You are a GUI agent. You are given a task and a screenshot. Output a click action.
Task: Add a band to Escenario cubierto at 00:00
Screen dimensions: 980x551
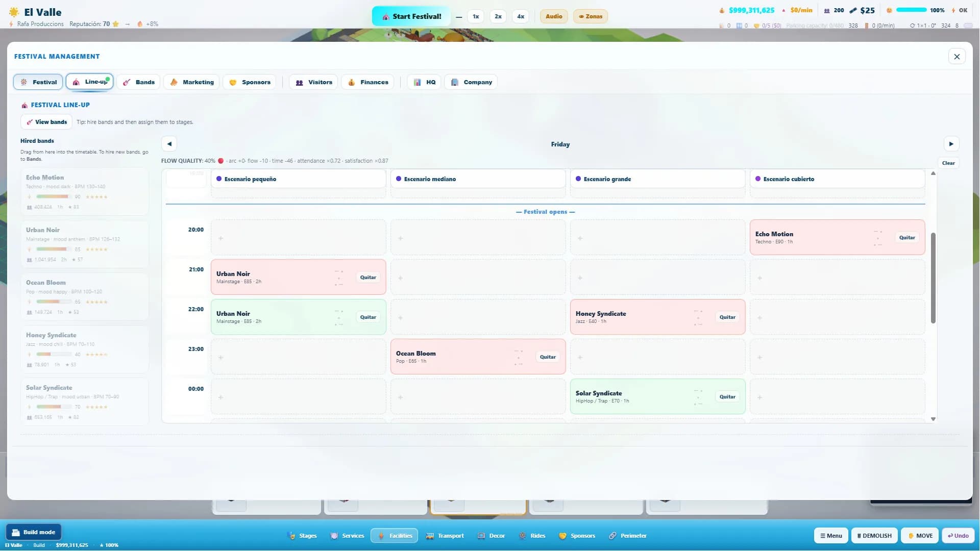[837, 397]
